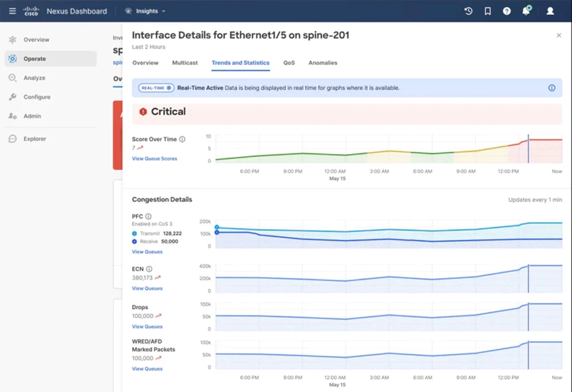Click the ECN trend arrow icon

tap(158, 278)
